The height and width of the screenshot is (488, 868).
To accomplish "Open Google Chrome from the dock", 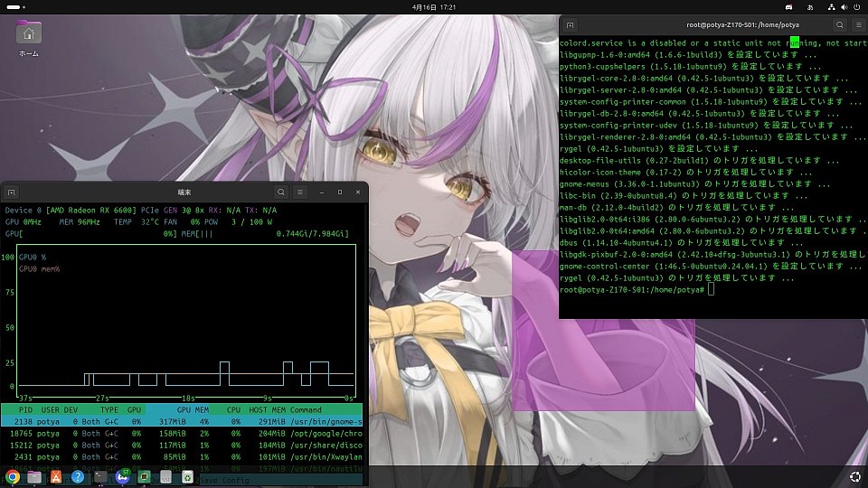I will [12, 477].
